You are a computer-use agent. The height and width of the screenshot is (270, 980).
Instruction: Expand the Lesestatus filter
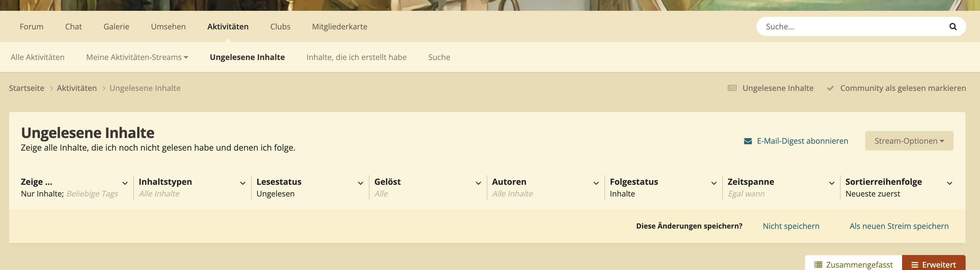click(x=310, y=187)
